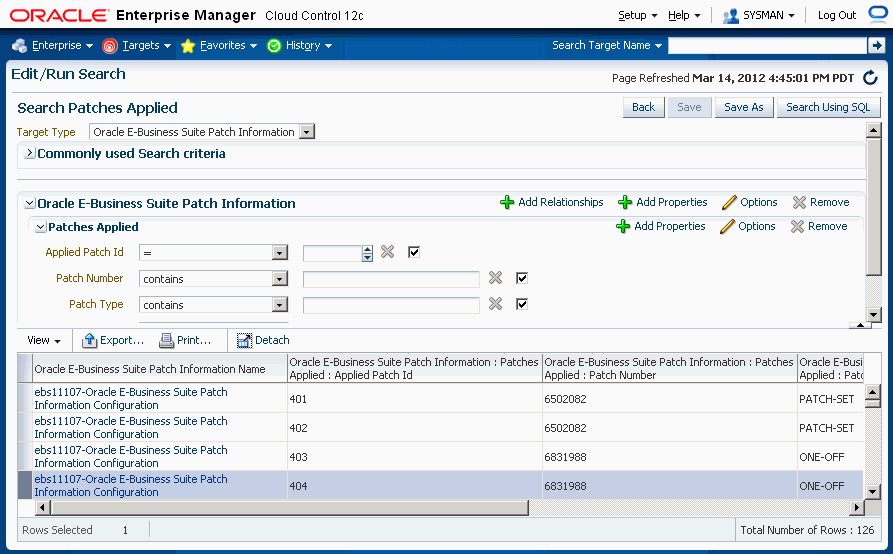Click results table scroll right arrow
893x554 pixels.
coord(857,507)
